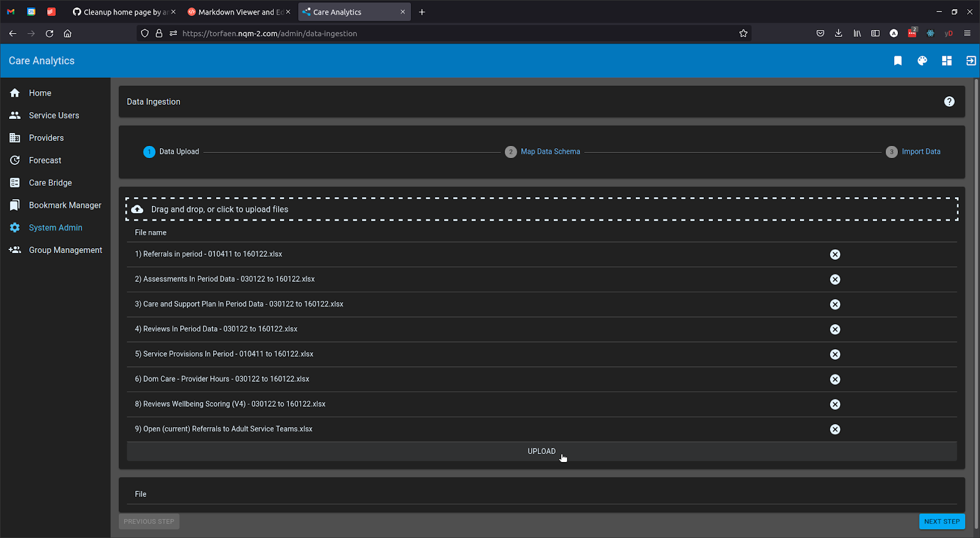Click the drag and drop upload area
Image resolution: width=980 pixels, height=538 pixels.
(541, 210)
